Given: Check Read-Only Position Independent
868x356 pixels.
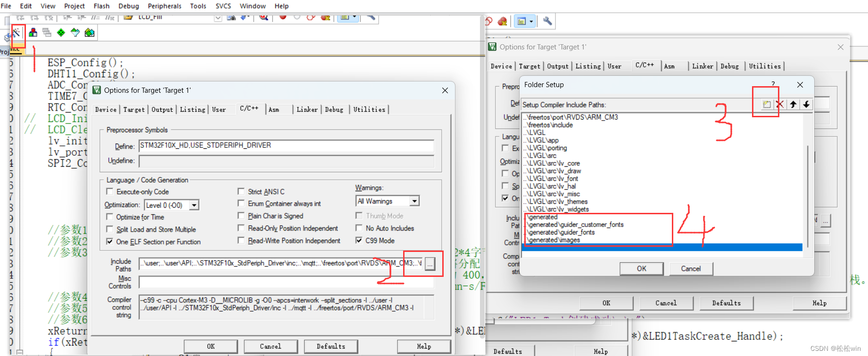Looking at the screenshot, I should (241, 228).
